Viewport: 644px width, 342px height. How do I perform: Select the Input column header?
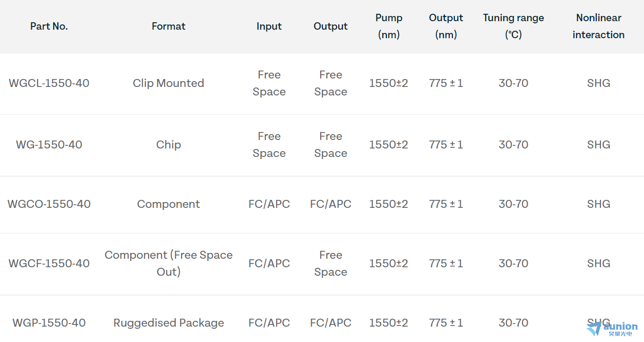pos(269,26)
